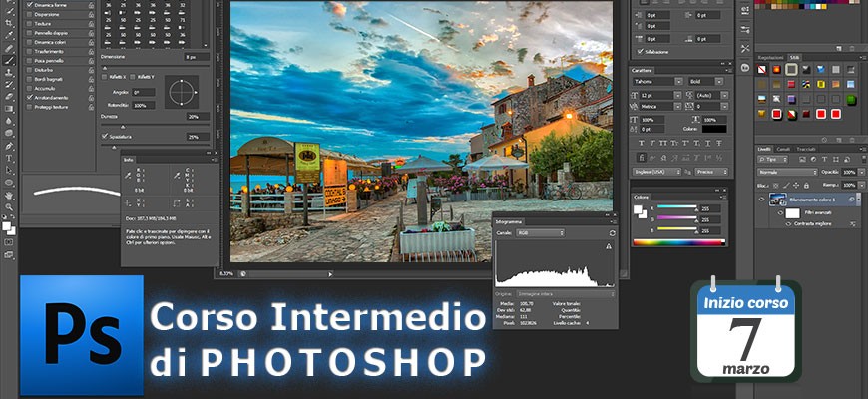
Task: Select the Ellipse shape tool
Action: (9, 183)
